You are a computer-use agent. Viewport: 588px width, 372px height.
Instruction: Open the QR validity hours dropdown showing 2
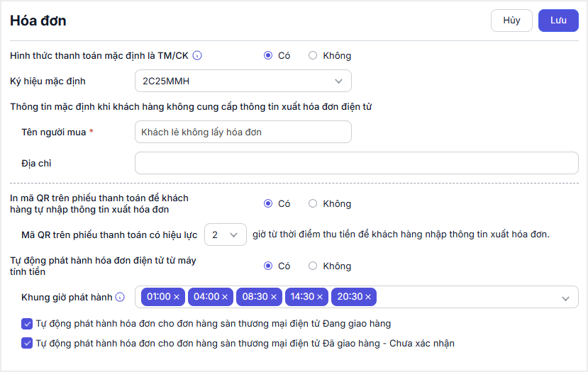click(226, 235)
